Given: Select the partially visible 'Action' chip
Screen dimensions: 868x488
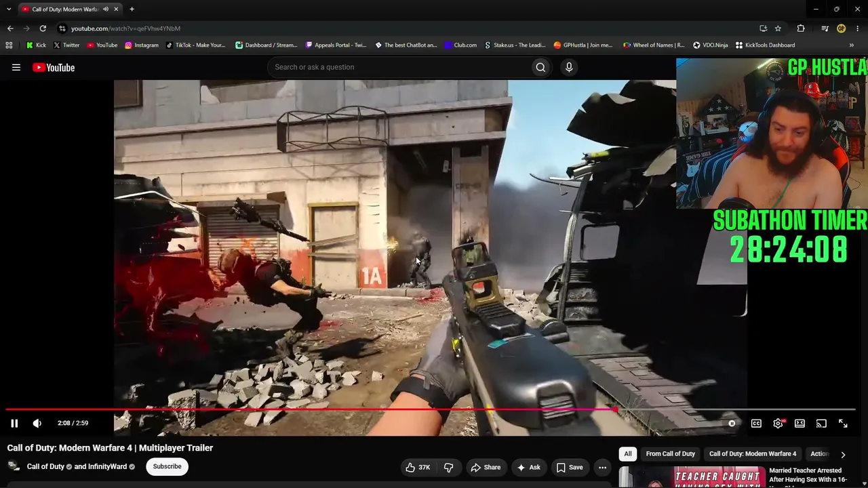Looking at the screenshot, I should 820,453.
